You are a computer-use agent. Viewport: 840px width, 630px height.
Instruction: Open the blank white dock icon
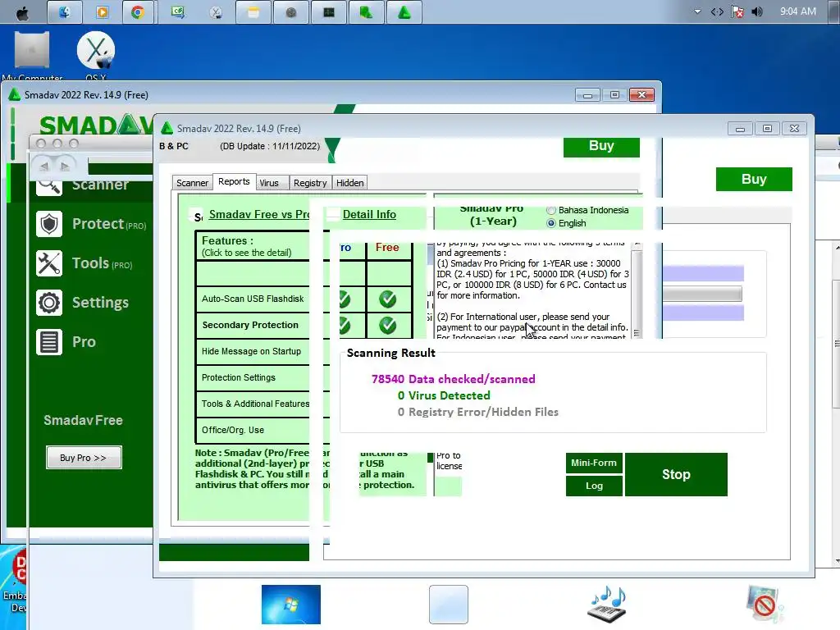(449, 605)
